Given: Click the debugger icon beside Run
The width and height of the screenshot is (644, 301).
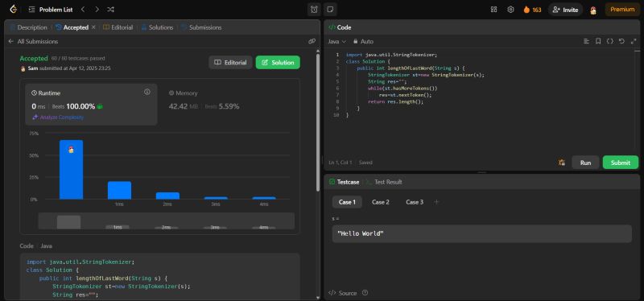Looking at the screenshot, I should 561,163.
